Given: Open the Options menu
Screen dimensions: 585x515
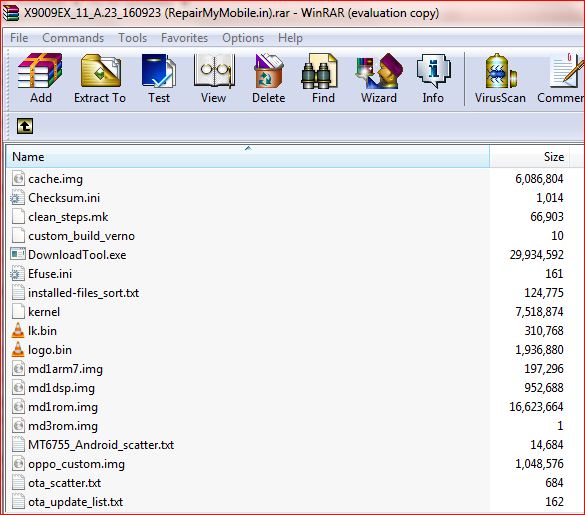Looking at the screenshot, I should (243, 38).
